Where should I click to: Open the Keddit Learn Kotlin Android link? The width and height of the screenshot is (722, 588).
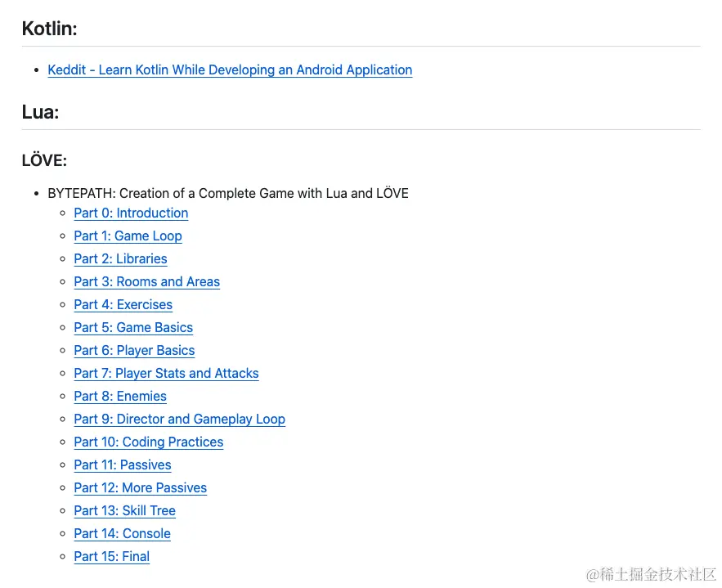pyautogui.click(x=230, y=70)
